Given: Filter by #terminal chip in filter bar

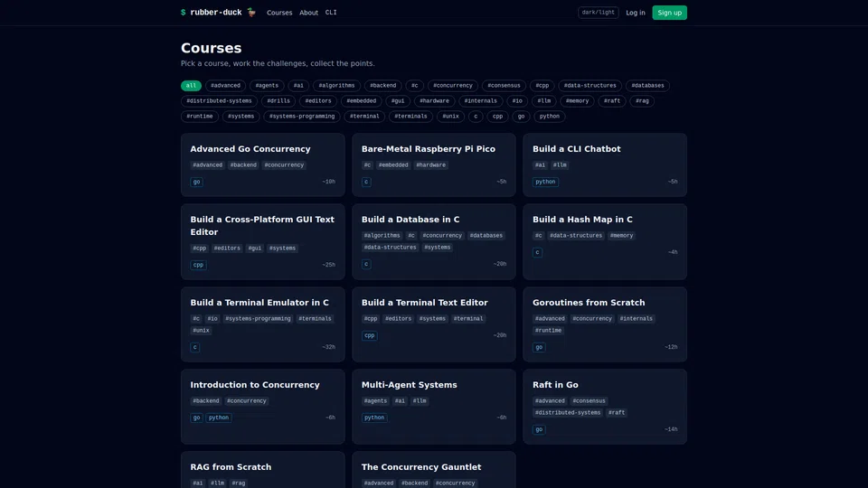Looking at the screenshot, I should pos(364,117).
